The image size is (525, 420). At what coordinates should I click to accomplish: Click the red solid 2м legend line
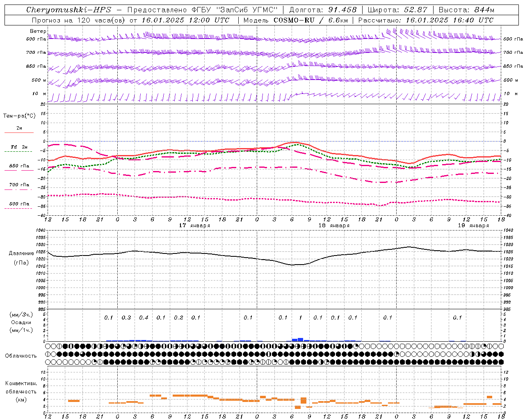19,132
